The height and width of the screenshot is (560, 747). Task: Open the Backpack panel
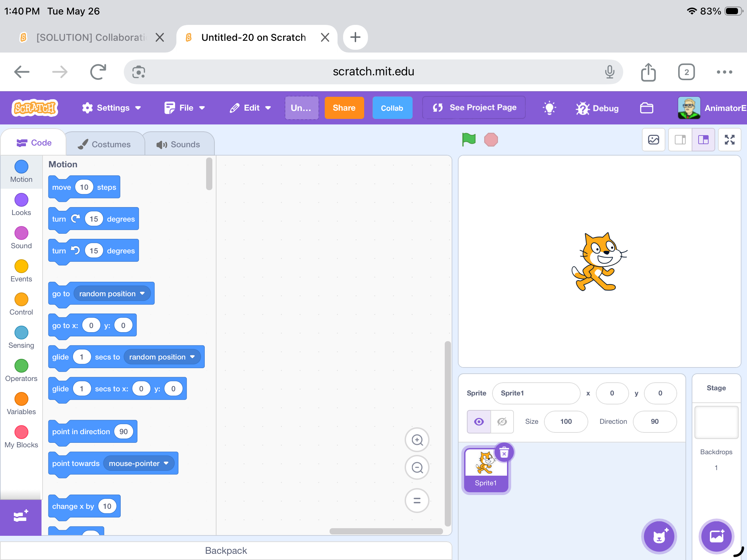point(226,550)
